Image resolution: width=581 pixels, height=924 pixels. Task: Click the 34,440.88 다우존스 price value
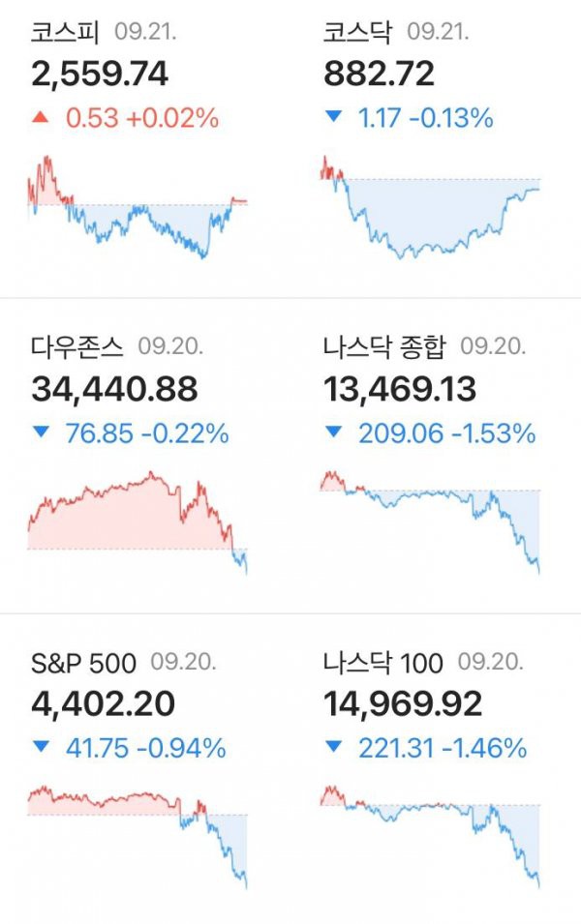pyautogui.click(x=114, y=390)
